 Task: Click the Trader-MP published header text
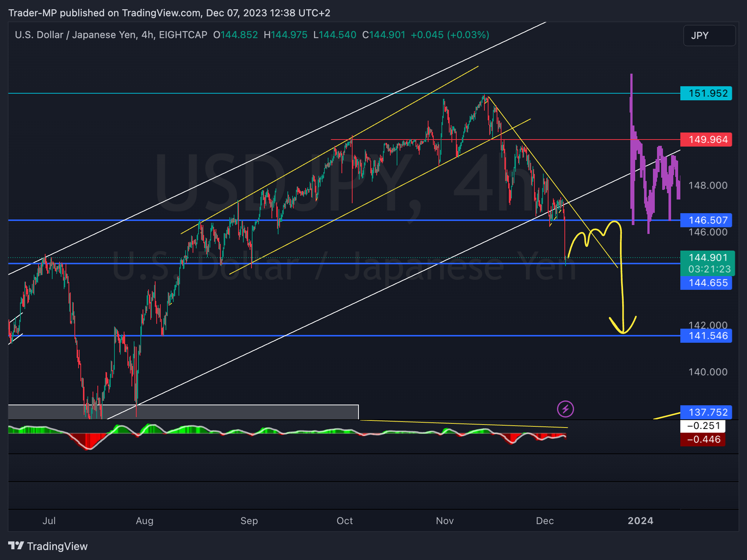(169, 13)
